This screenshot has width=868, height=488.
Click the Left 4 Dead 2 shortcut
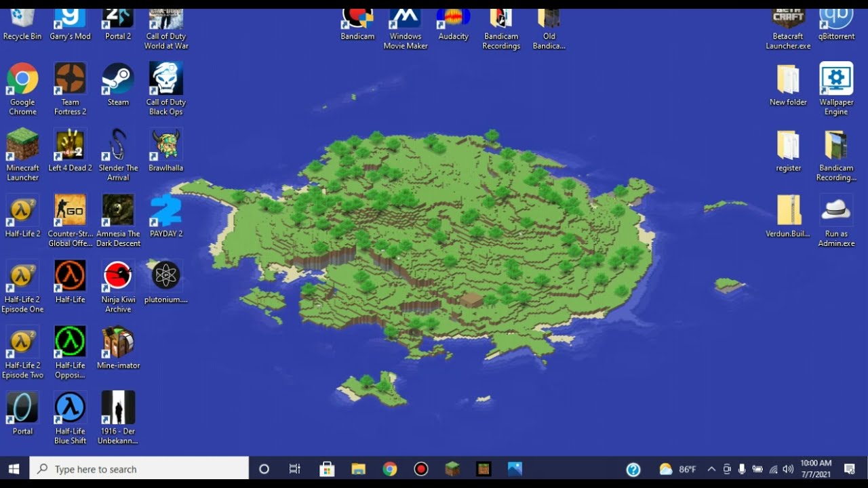pos(70,150)
